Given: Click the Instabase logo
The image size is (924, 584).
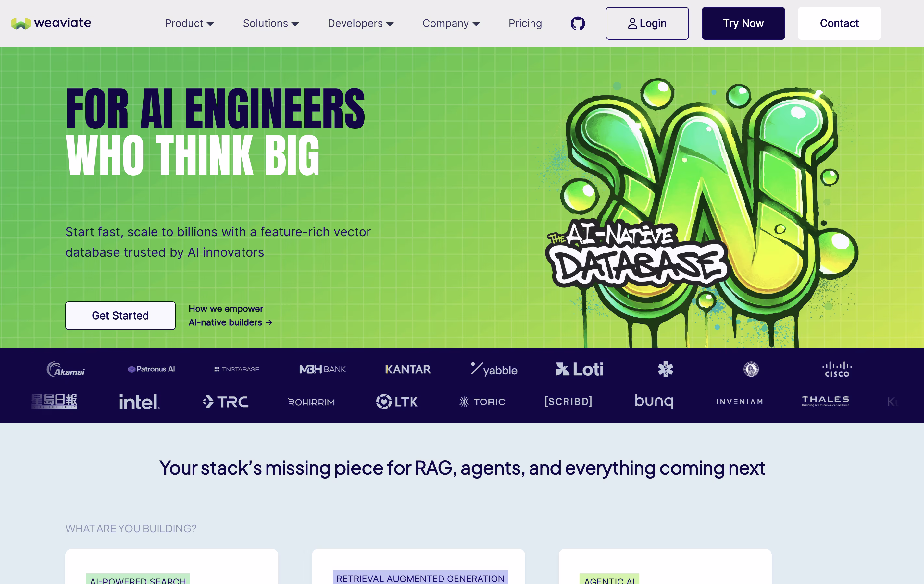Looking at the screenshot, I should (x=237, y=369).
